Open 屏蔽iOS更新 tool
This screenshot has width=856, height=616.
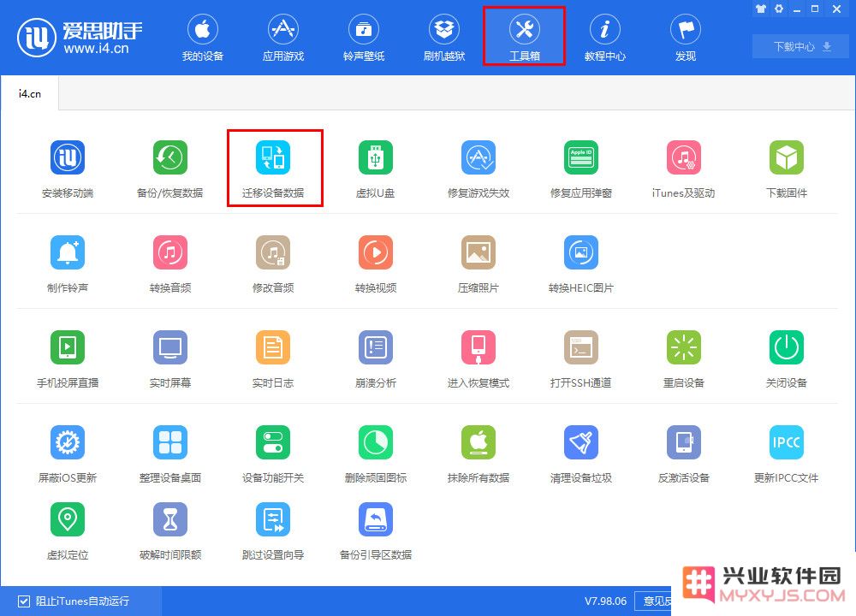tap(68, 453)
